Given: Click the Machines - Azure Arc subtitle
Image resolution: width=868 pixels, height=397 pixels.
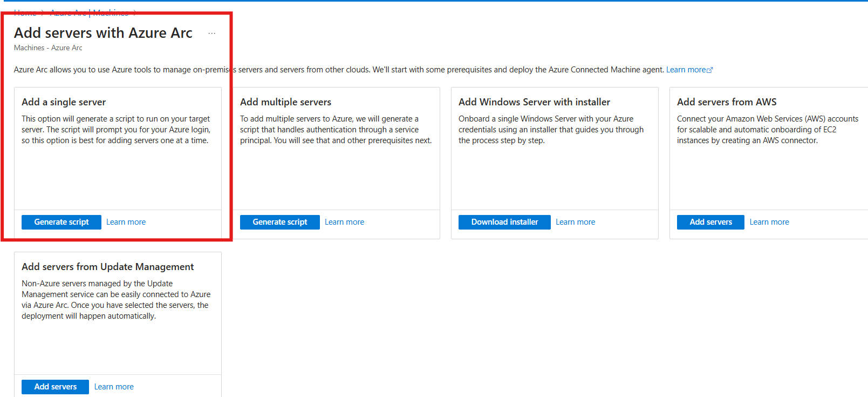Looking at the screenshot, I should point(48,48).
